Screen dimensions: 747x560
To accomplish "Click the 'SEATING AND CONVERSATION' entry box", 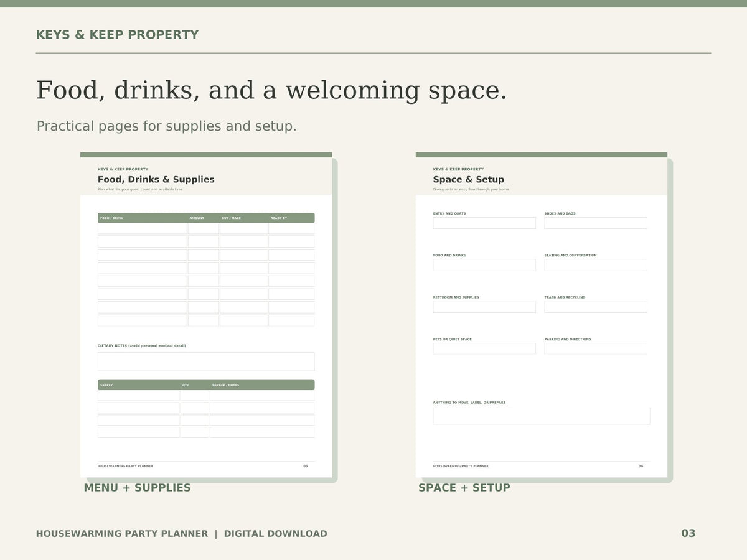I will click(596, 265).
